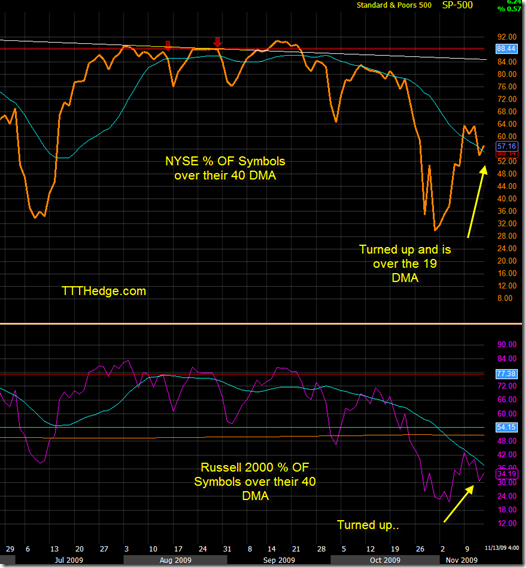Screen dimensions: 526x568
Task: Select the 57.16 current value tag
Action: click(507, 146)
